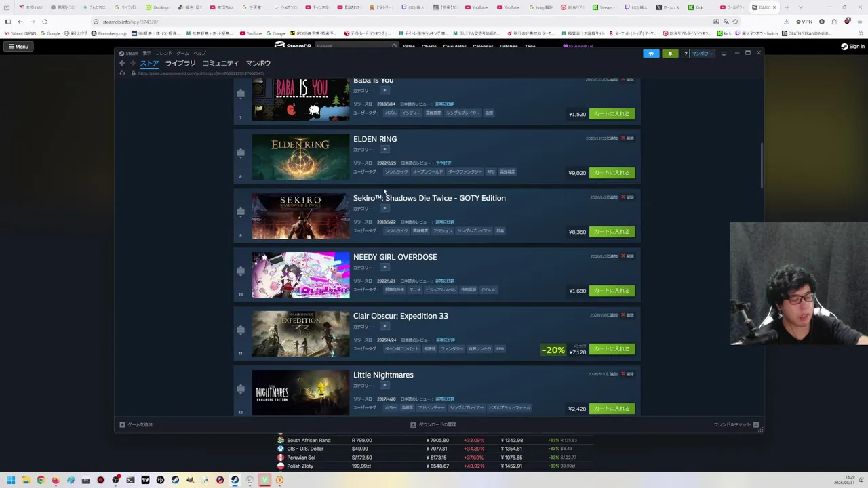The height and width of the screenshot is (488, 868).
Task: Open the Little Nightmares cover thumbnail
Action: point(300,393)
